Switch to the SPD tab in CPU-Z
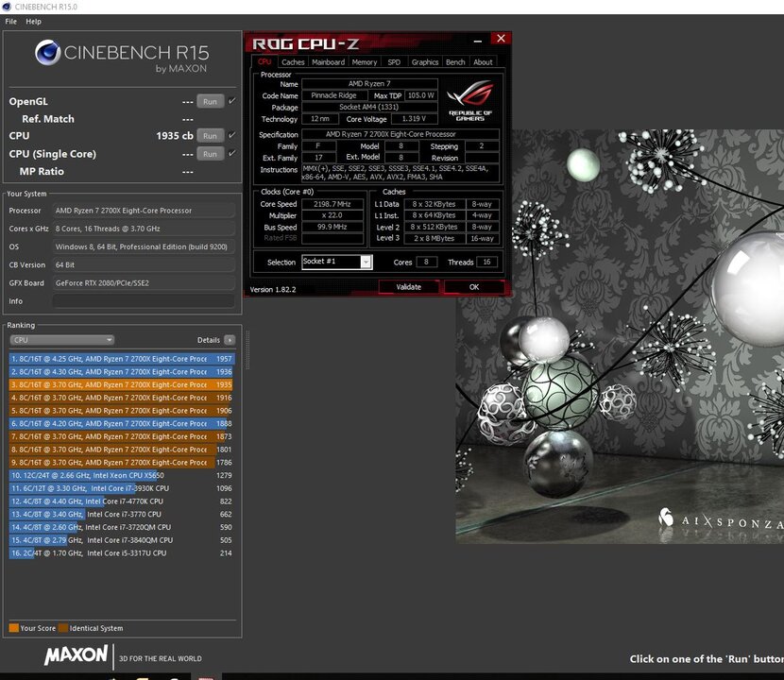 (394, 62)
